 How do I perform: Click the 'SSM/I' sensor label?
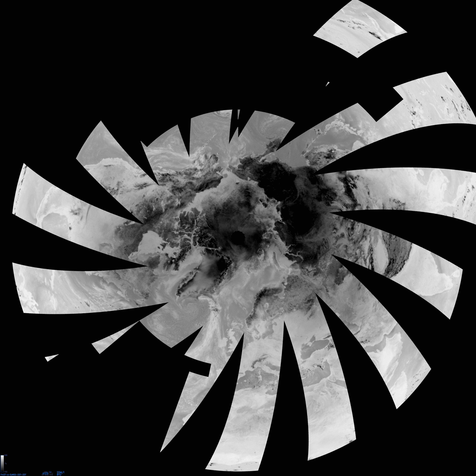[60, 473]
